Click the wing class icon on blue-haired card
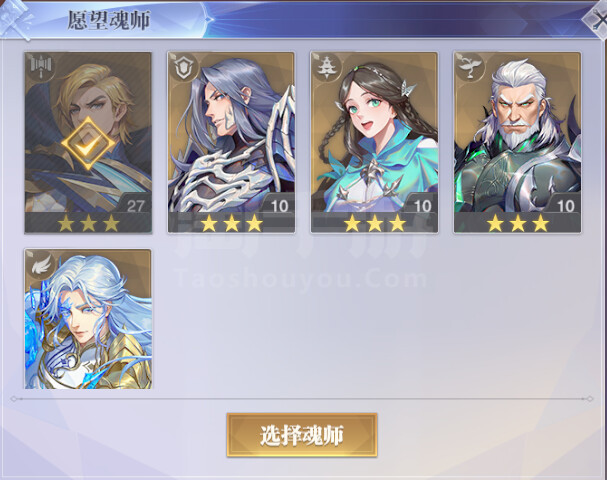This screenshot has width=607, height=480. pyautogui.click(x=40, y=264)
